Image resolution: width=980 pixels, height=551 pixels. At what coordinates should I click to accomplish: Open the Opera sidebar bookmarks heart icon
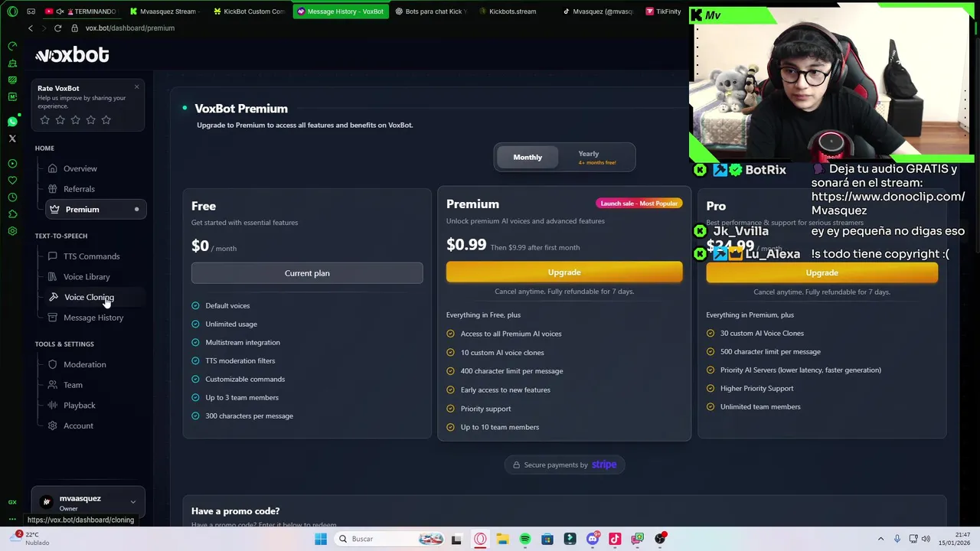point(12,181)
